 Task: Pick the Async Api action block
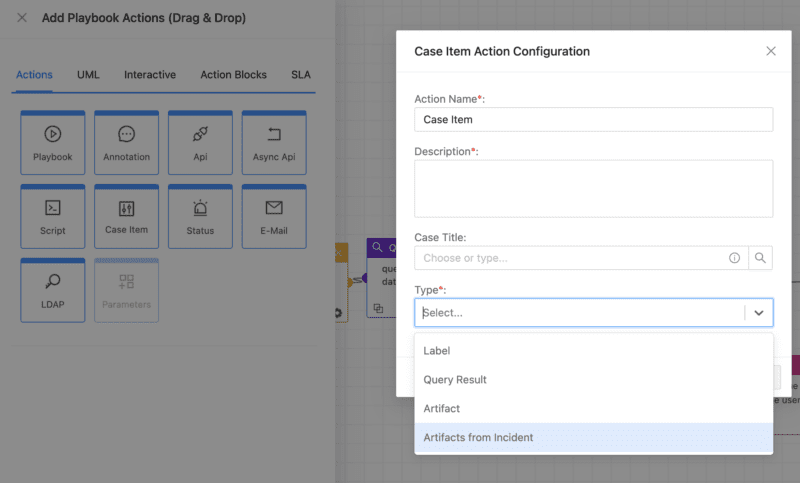tap(274, 142)
